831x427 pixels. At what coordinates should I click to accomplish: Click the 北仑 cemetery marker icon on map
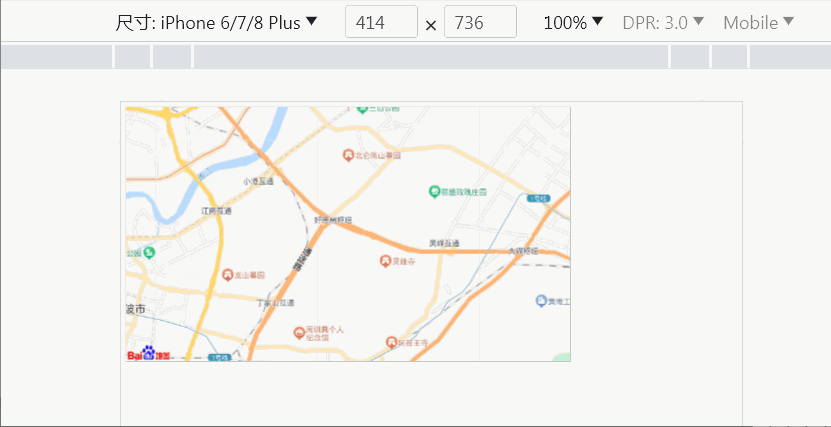[x=348, y=155]
